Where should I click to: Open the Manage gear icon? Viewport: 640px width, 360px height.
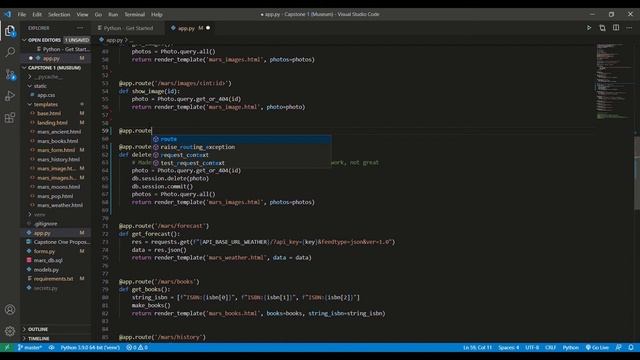[x=10, y=331]
